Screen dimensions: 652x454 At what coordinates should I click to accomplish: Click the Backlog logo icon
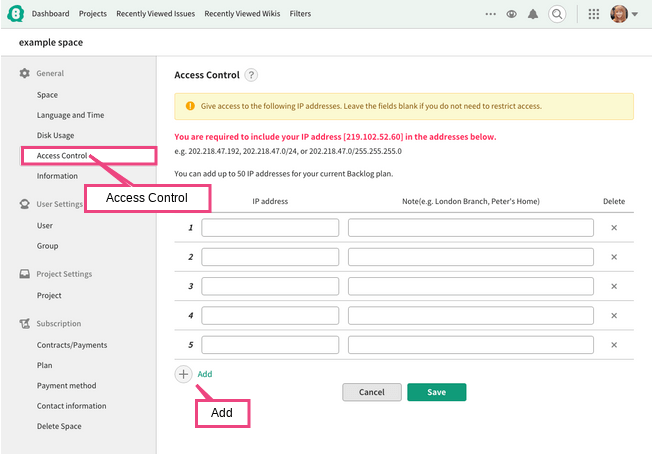pos(15,14)
